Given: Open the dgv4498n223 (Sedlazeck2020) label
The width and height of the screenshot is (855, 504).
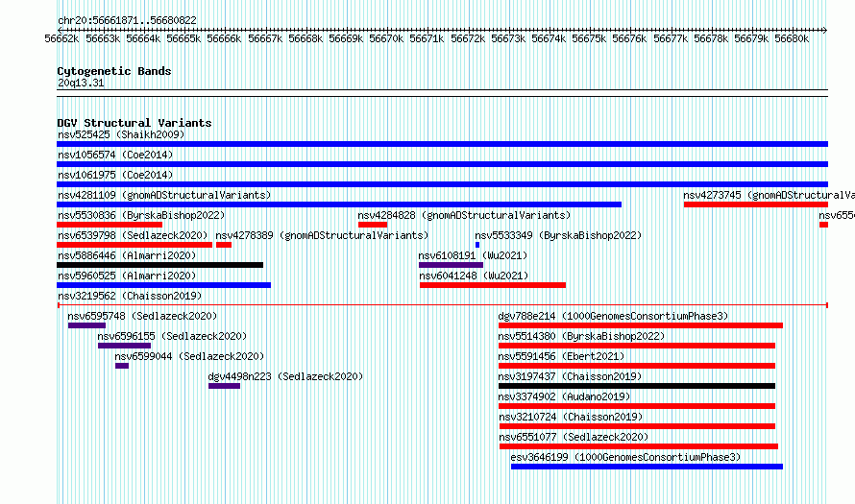Looking at the screenshot, I should tap(285, 376).
